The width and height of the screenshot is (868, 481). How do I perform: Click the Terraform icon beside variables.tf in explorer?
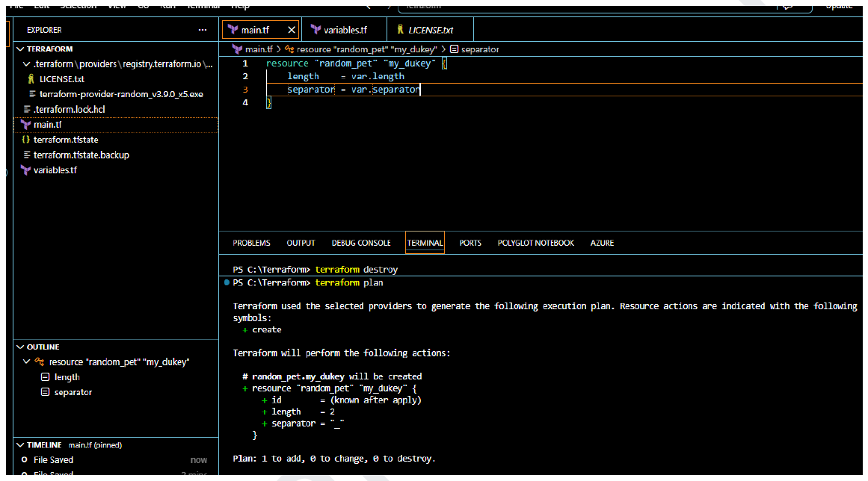click(25, 170)
